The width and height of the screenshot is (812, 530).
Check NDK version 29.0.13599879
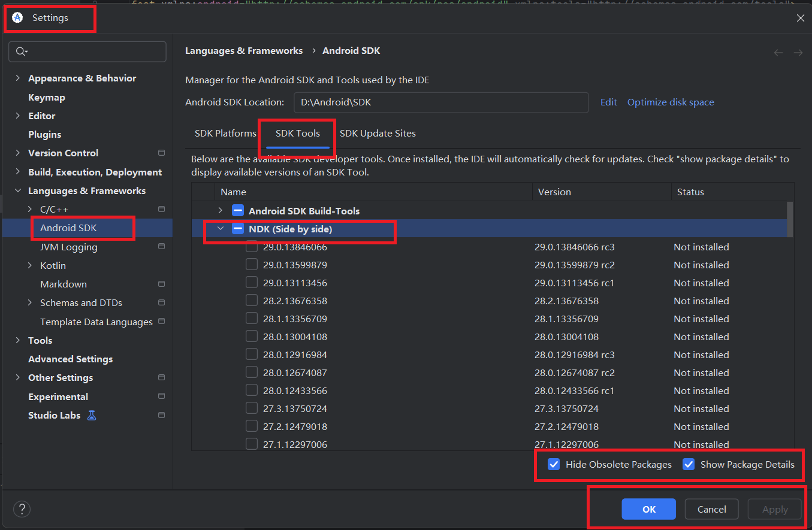pos(252,265)
